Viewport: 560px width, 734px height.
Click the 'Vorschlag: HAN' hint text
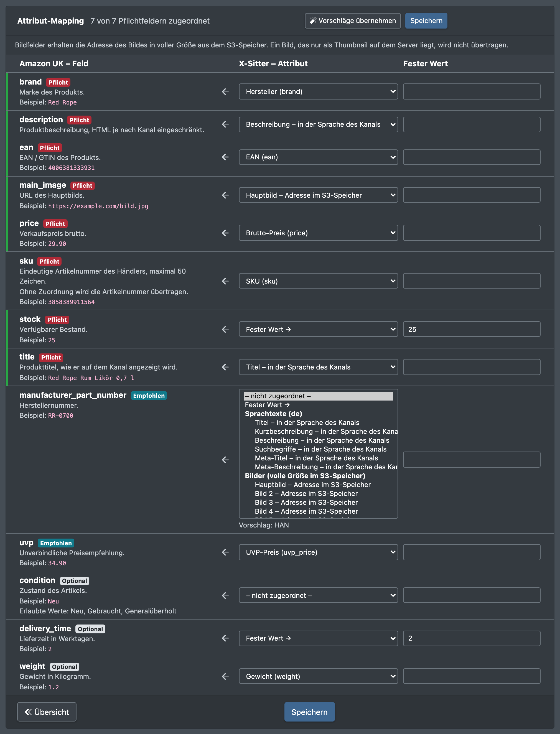point(264,525)
